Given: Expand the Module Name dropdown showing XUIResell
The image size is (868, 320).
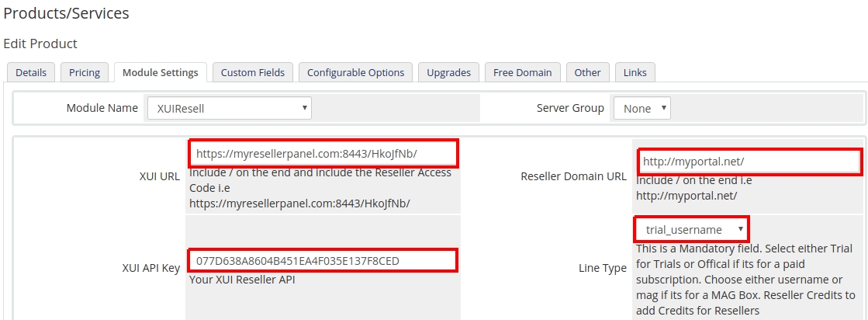Looking at the screenshot, I should 229,109.
